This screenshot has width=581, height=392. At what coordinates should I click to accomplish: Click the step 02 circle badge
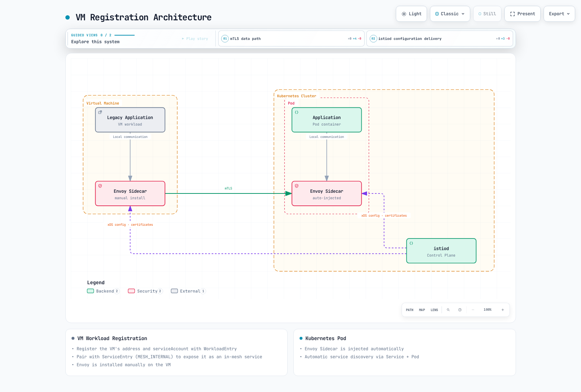point(373,38)
